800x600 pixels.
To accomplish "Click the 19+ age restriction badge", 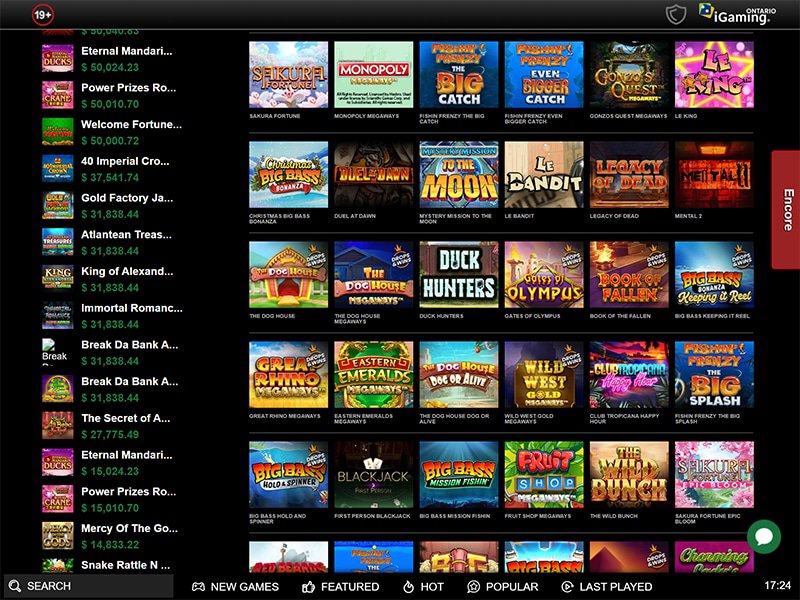I will point(42,15).
